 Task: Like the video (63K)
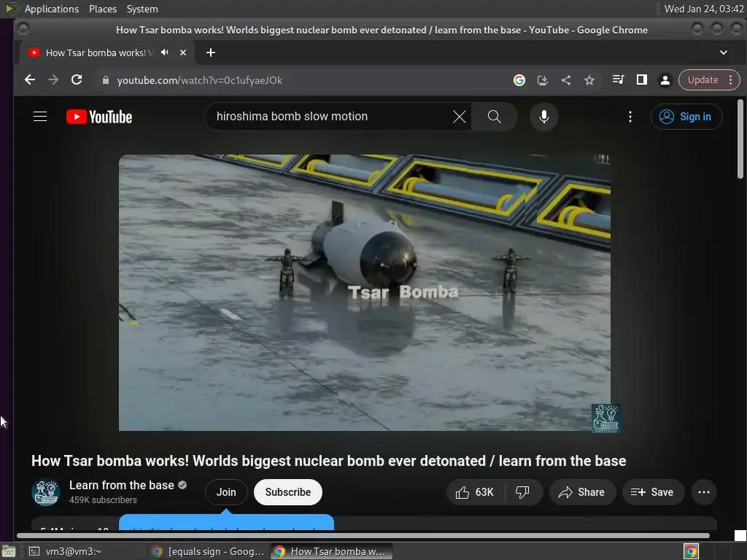coord(475,492)
